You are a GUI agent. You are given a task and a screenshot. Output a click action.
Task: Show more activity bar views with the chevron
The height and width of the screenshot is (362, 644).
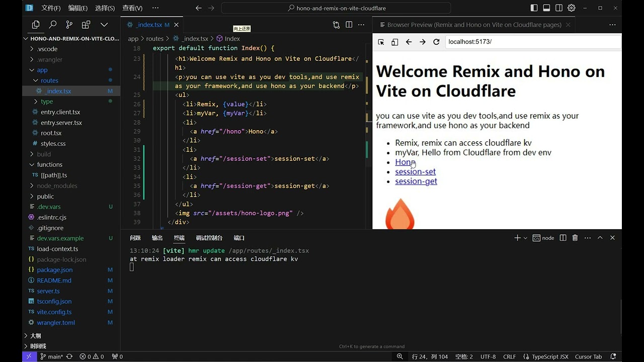104,25
